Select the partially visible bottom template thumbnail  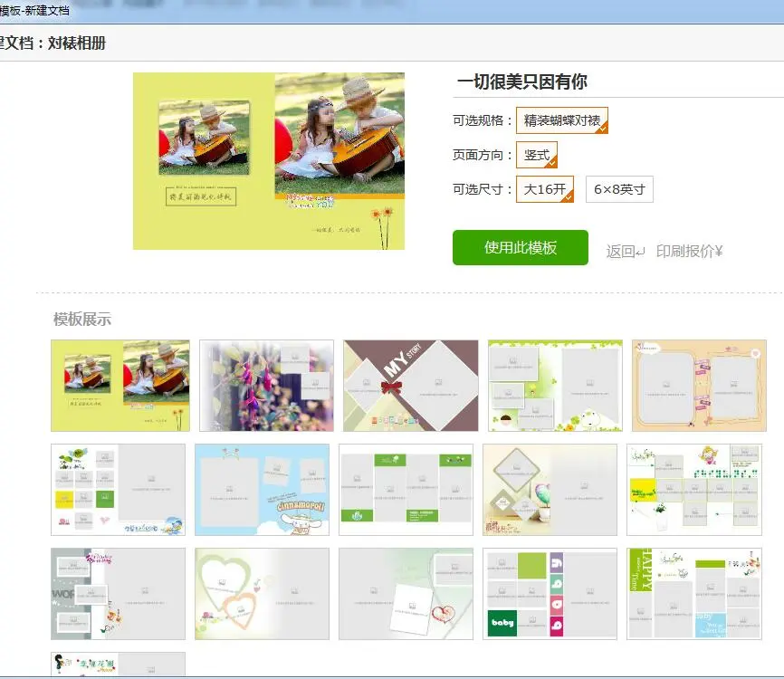pos(118,667)
